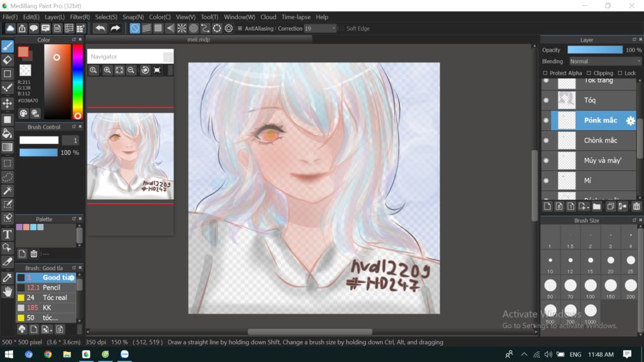Enable Protect Alpha checkbox
This screenshot has height=362, width=644.
(x=545, y=73)
